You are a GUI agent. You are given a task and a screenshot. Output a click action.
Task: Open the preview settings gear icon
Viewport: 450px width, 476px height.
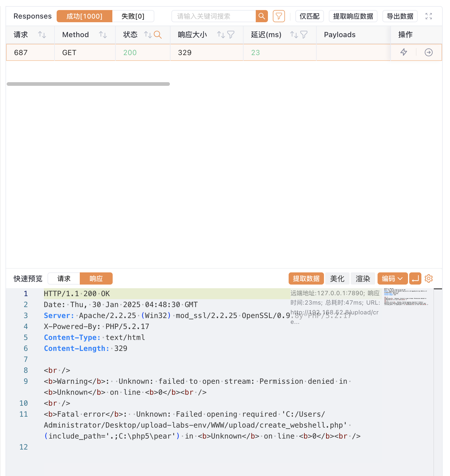pyautogui.click(x=428, y=278)
